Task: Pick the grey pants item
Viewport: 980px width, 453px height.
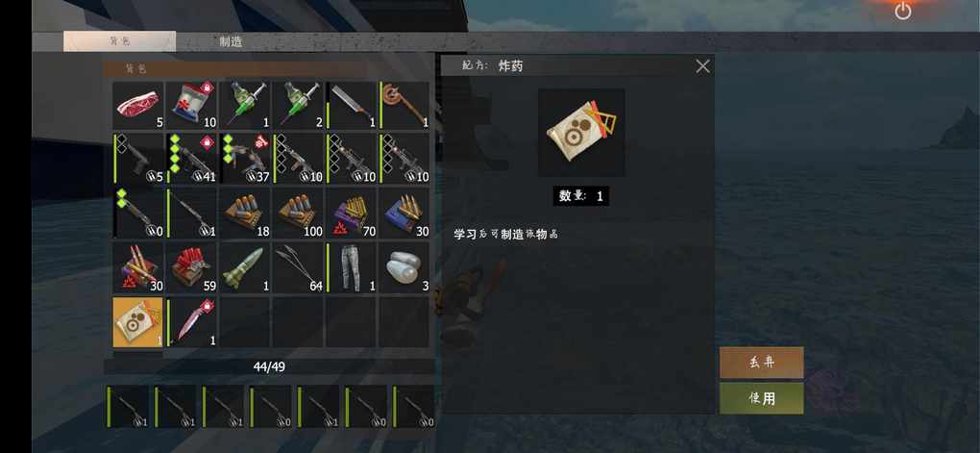Action: pyautogui.click(x=351, y=267)
